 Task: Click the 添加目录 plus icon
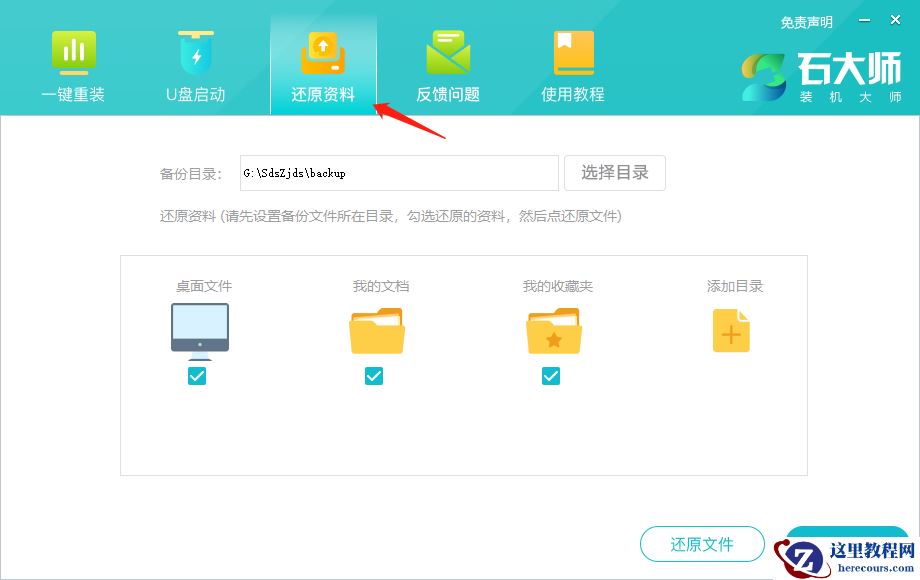point(731,330)
